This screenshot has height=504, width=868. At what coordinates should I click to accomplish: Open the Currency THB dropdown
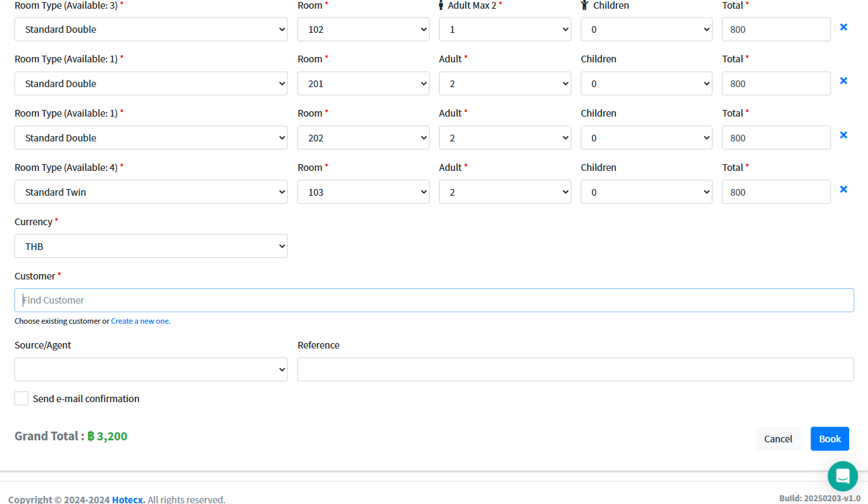pyautogui.click(x=151, y=246)
